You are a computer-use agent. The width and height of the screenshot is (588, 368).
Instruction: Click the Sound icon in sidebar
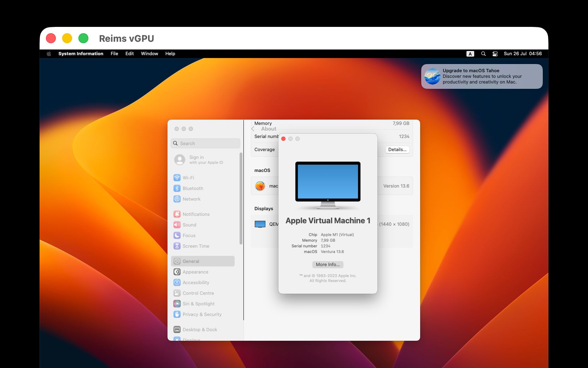coord(177,225)
